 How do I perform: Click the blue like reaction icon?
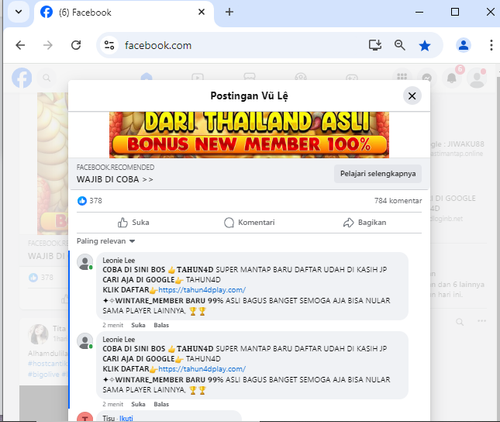82,201
